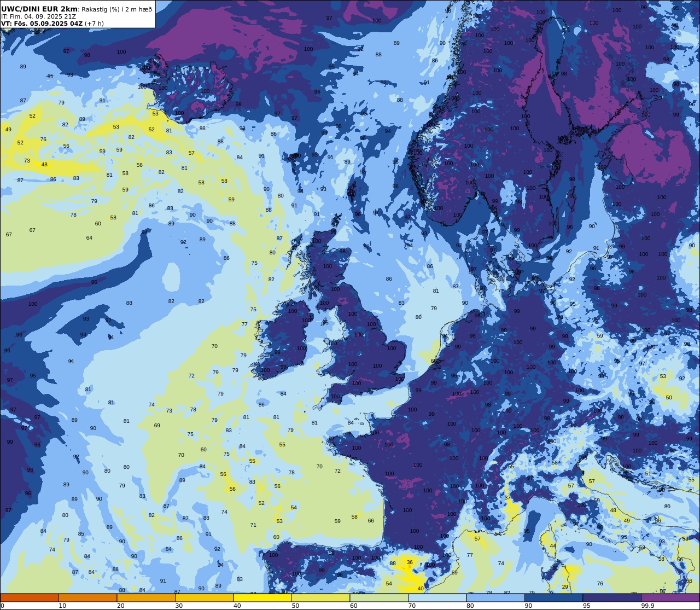
Task: Select the pale green 60–70 legend swatch
Action: (x=379, y=597)
